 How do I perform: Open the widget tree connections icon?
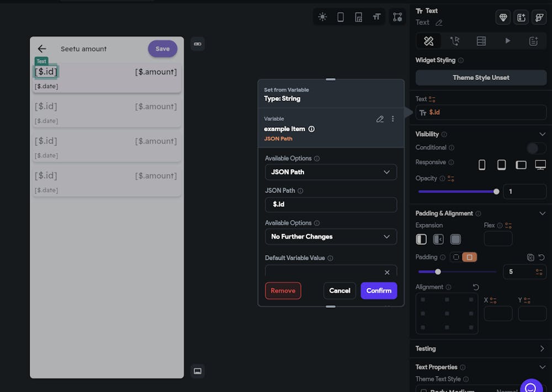point(397,17)
